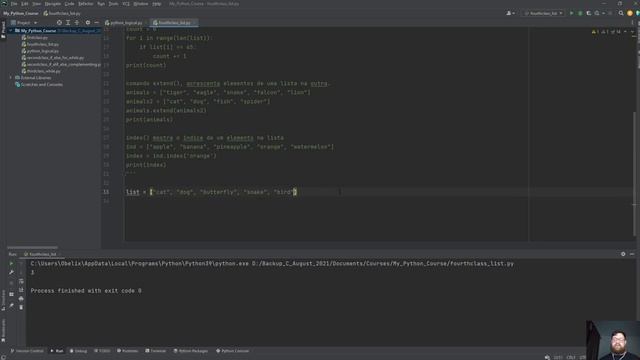The image size is (640, 360).
Task: Select thirdclass_while.py in the project tree
Action: click(x=41, y=71)
